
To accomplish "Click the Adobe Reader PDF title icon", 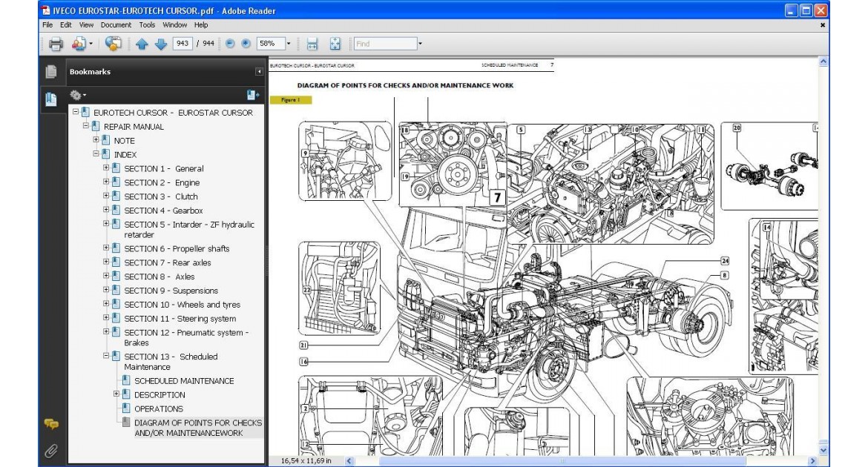I will point(46,10).
